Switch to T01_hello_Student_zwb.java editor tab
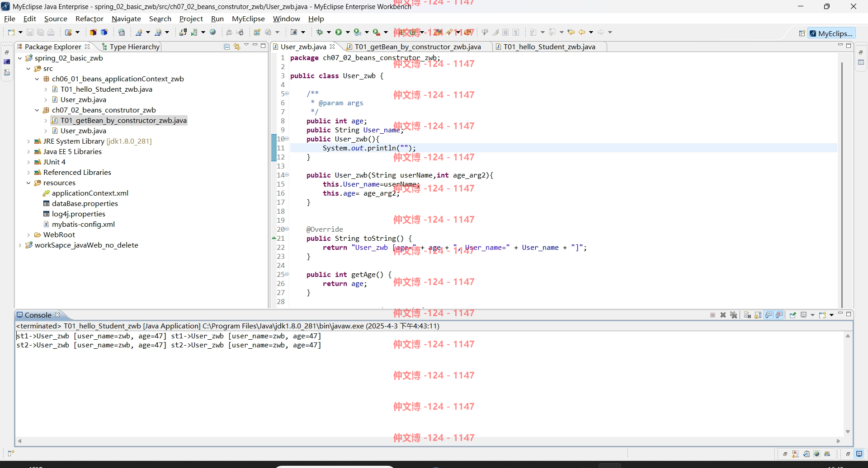Viewport: 868px width, 468px height. point(549,47)
